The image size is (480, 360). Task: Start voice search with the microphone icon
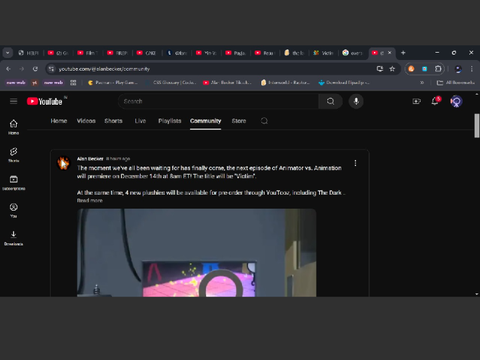(x=356, y=101)
